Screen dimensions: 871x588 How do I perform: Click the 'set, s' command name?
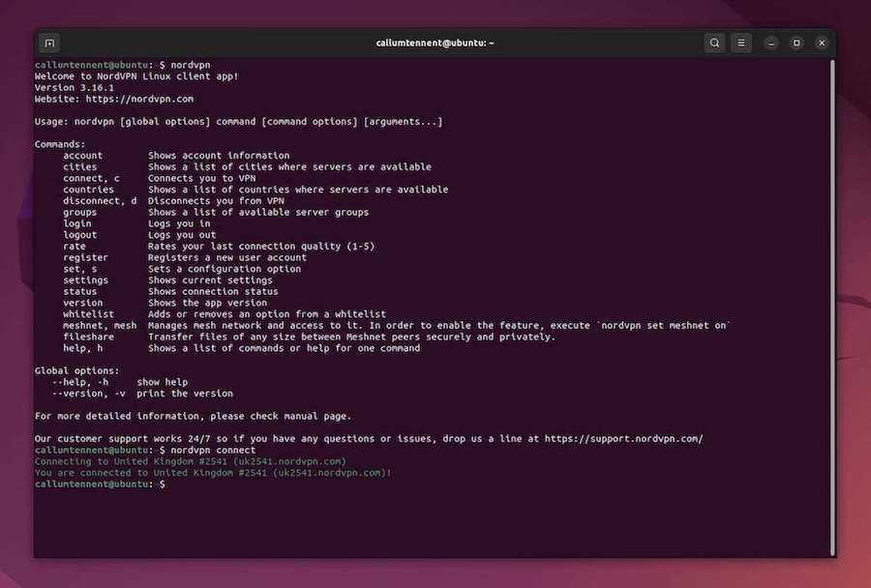(x=80, y=269)
